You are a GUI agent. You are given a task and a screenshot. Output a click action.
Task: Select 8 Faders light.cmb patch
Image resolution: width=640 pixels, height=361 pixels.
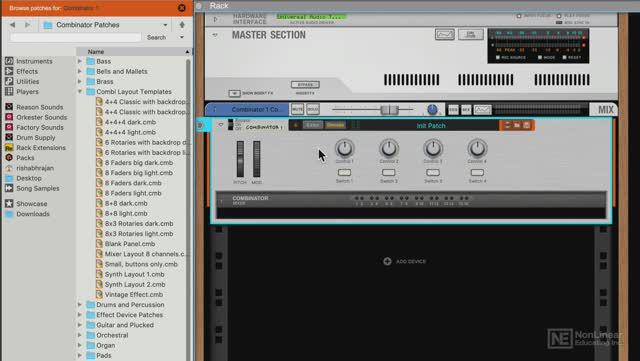133,193
